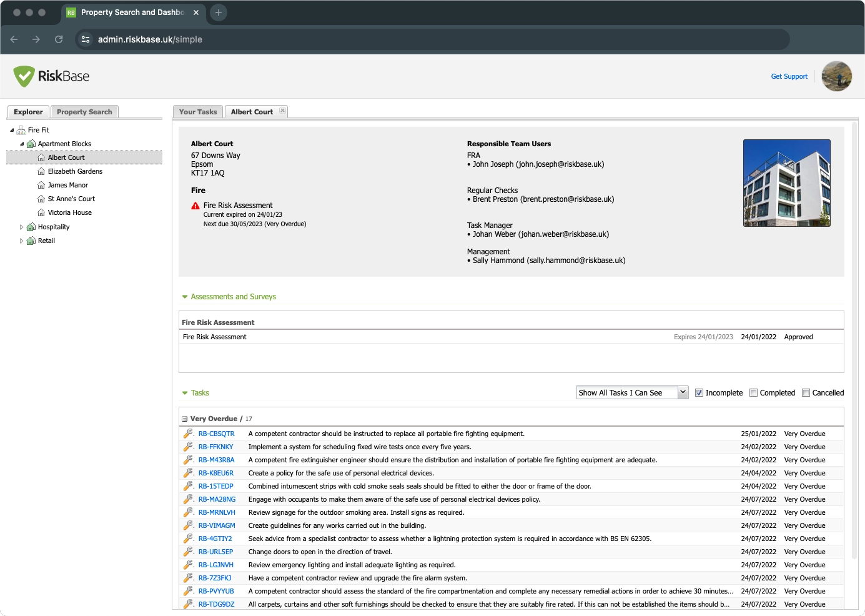Collapse the Fire Fit tree node
This screenshot has width=865, height=616.
12,130
